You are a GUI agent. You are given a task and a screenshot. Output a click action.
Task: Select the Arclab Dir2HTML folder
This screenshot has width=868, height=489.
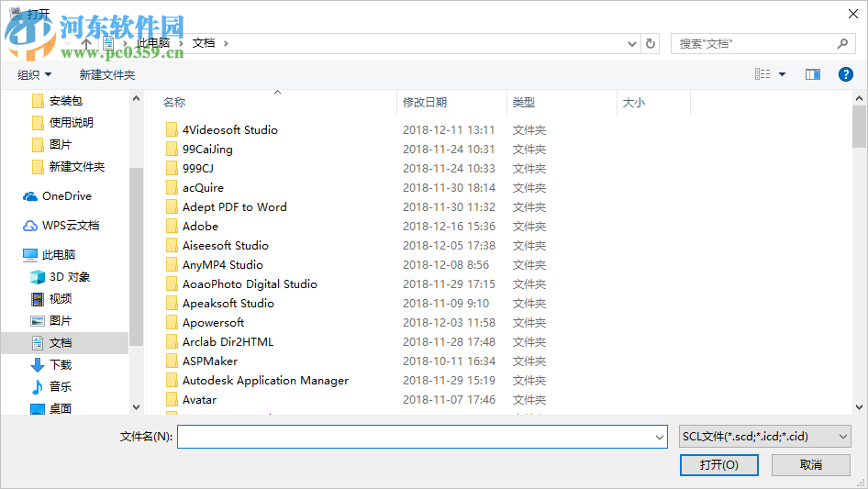[x=228, y=341]
